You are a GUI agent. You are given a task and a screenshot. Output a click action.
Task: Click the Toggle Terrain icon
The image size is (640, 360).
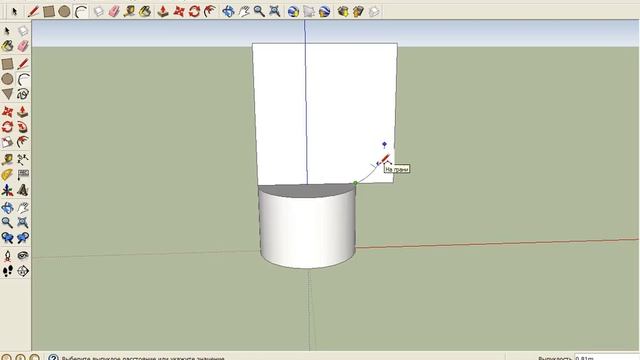click(x=309, y=11)
